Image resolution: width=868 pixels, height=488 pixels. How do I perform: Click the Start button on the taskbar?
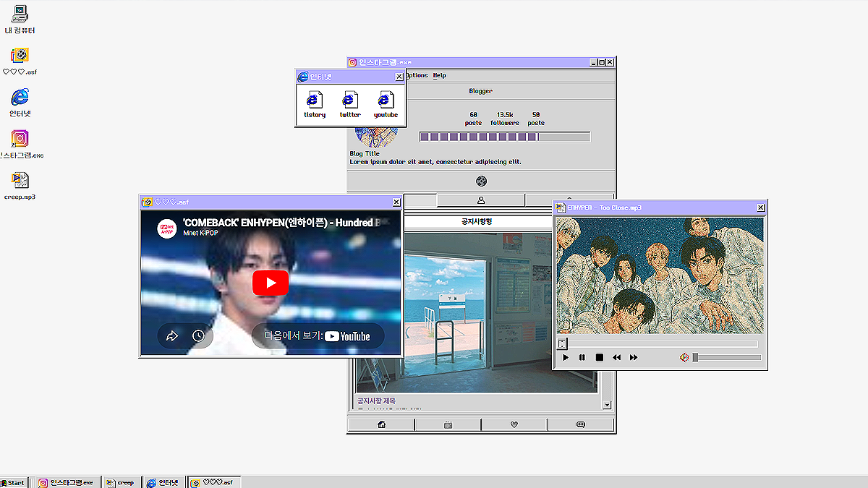[x=12, y=482]
